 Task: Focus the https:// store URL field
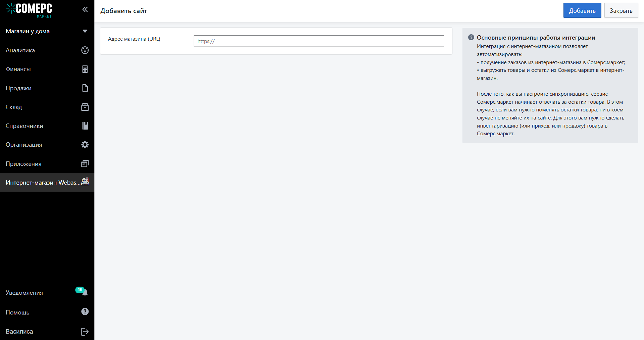[319, 41]
